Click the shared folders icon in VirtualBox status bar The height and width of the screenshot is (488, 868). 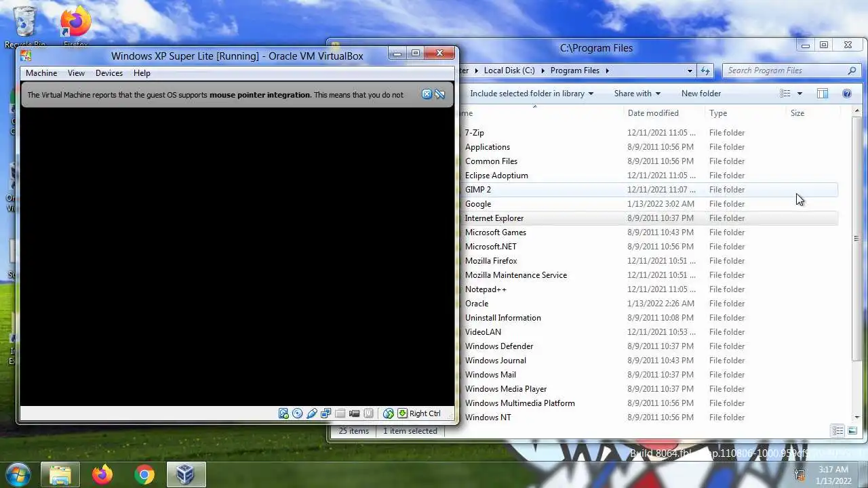tap(340, 413)
